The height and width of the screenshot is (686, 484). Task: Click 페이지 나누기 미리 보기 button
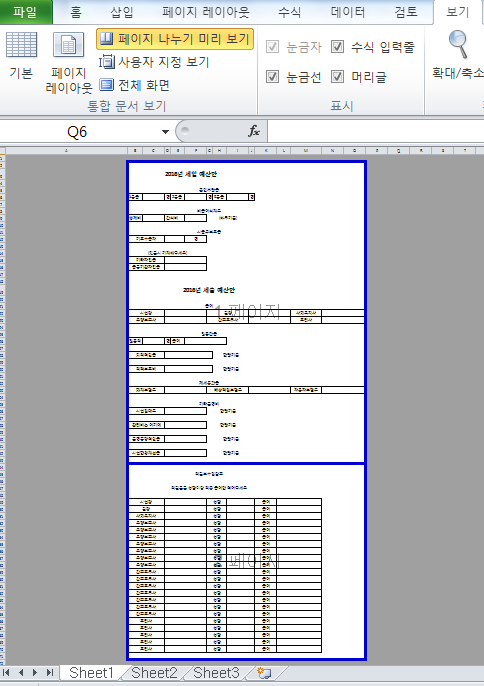(175, 39)
